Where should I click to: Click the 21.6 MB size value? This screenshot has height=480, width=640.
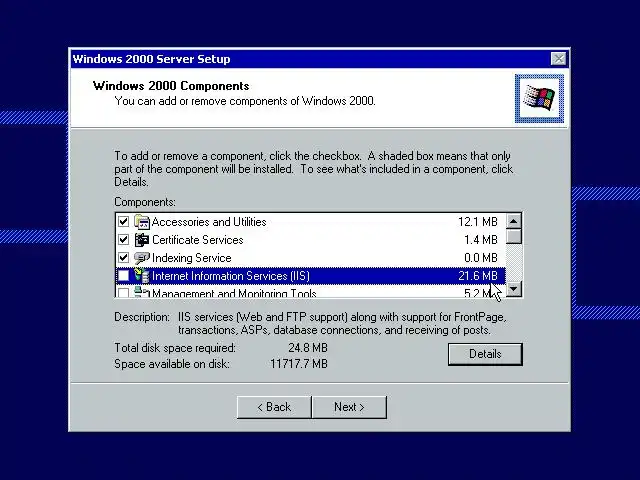478,276
